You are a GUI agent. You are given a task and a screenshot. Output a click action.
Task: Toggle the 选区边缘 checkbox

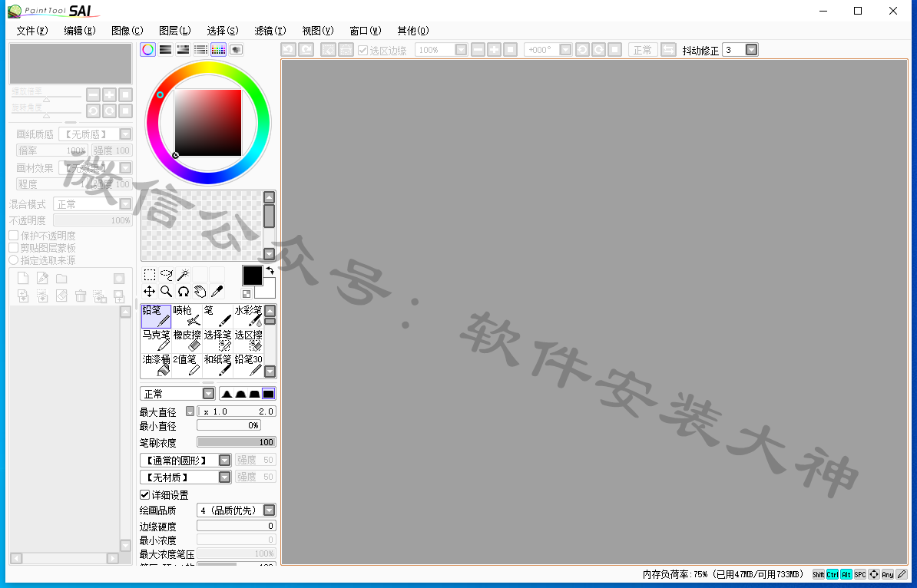(363, 50)
